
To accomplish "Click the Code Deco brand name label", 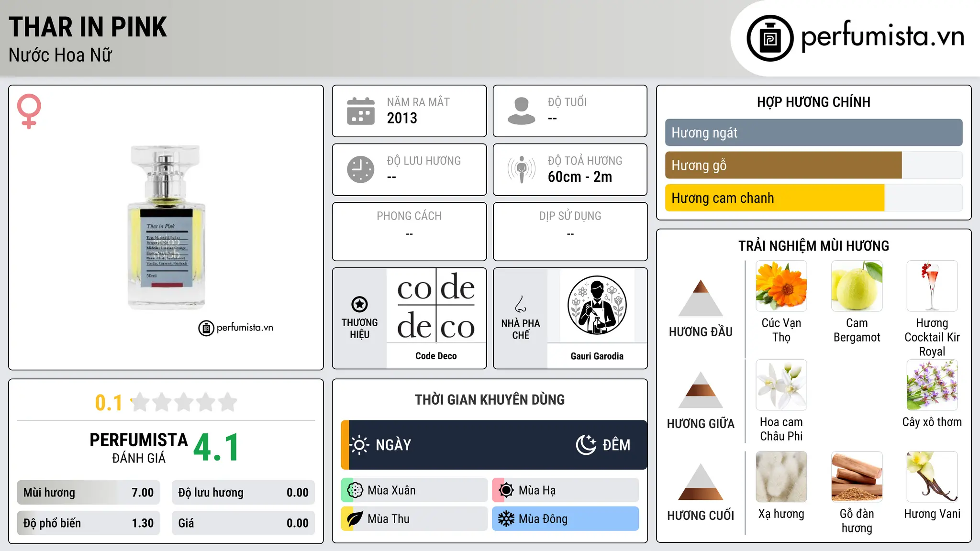I will click(436, 356).
